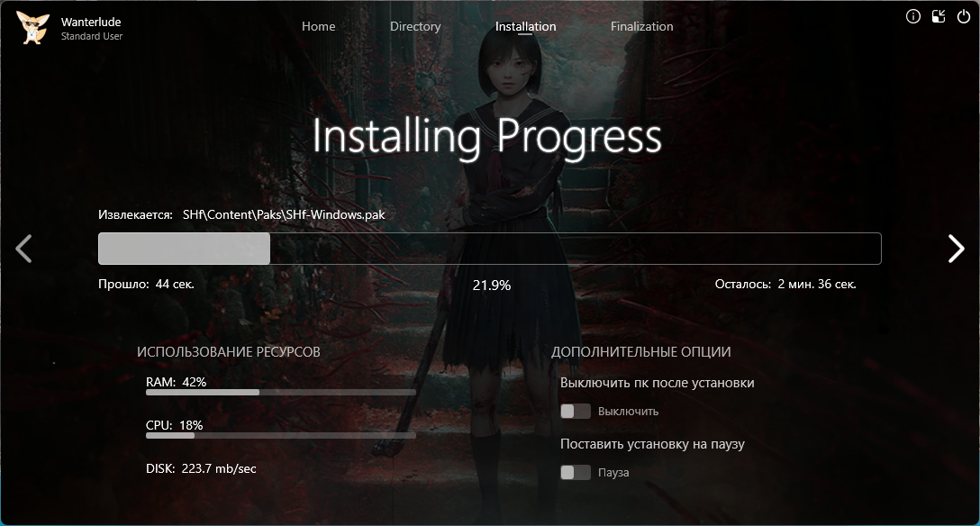Switch to the Home tab
This screenshot has width=980, height=526.
click(318, 27)
